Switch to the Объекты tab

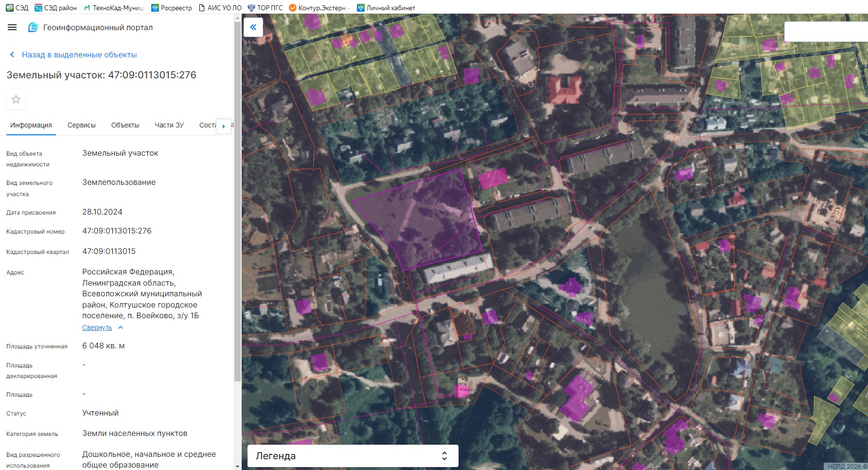pyautogui.click(x=125, y=125)
